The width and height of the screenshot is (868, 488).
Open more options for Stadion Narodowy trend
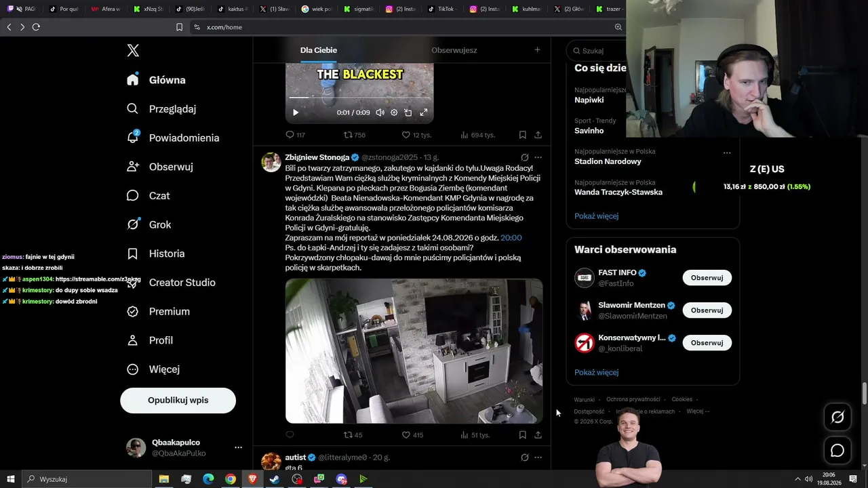[x=727, y=152]
